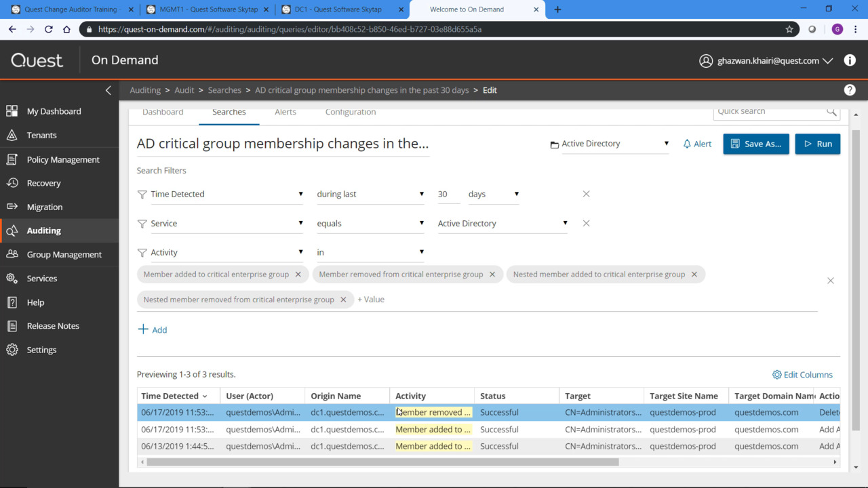The width and height of the screenshot is (868, 488).
Task: Click the Searches breadcrumb link
Action: pos(224,90)
